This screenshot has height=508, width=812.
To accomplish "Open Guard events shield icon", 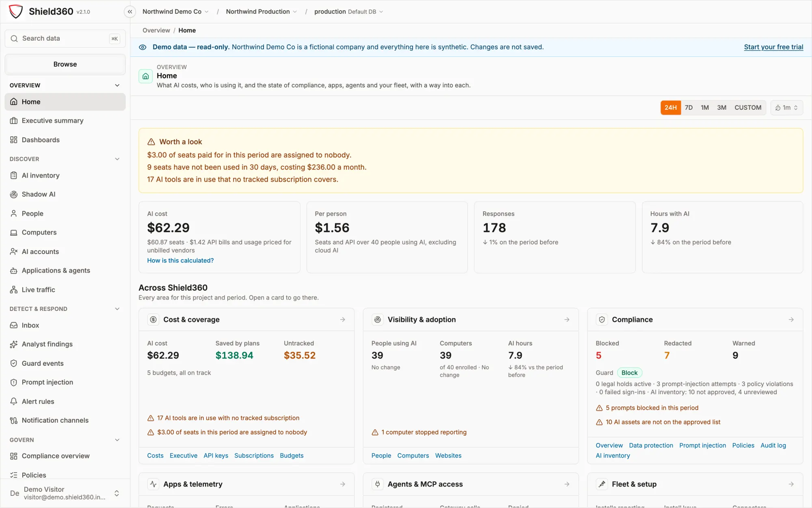I will tap(14, 363).
